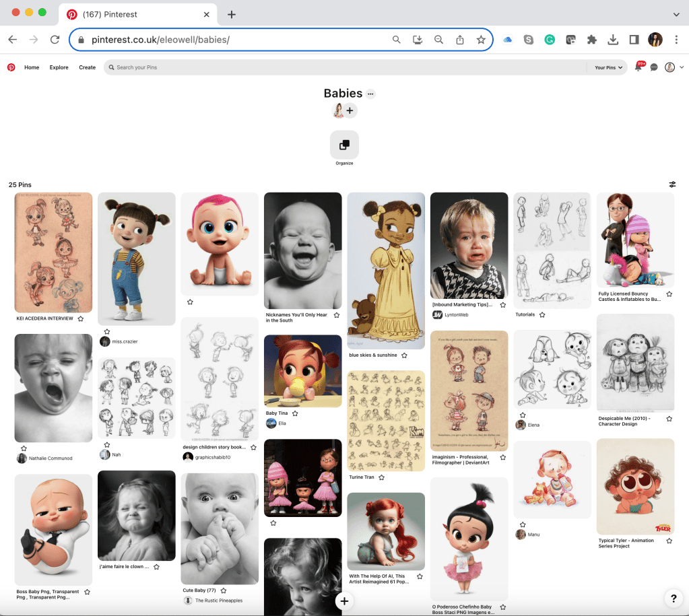Viewport: 689px width, 616px height.
Task: Go to the Explore menu item
Action: tap(59, 67)
